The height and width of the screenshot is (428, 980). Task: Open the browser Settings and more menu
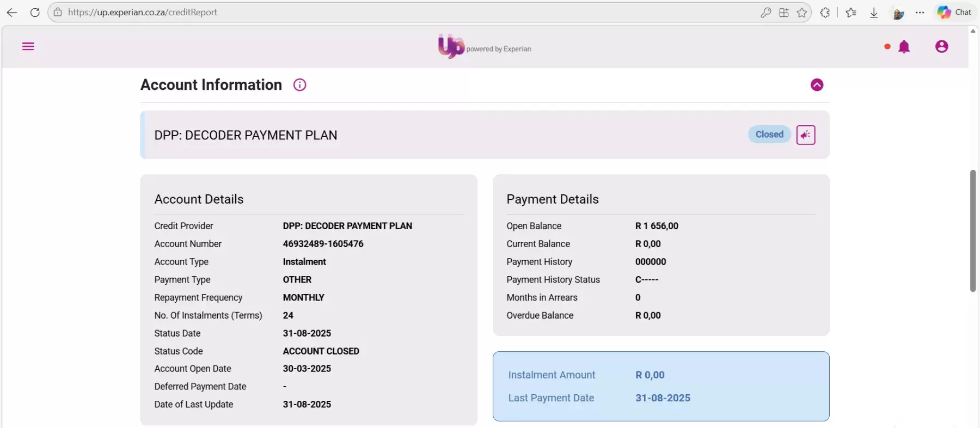pos(920,13)
